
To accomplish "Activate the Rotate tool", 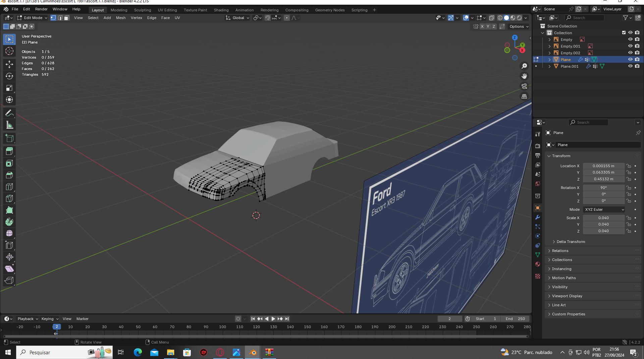I will click(9, 76).
